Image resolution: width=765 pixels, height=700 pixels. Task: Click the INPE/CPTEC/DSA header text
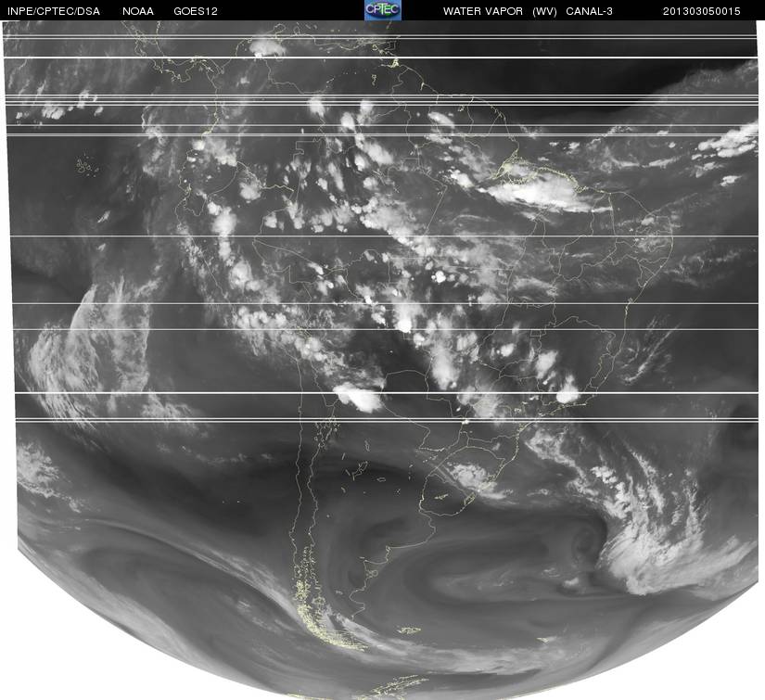54,11
